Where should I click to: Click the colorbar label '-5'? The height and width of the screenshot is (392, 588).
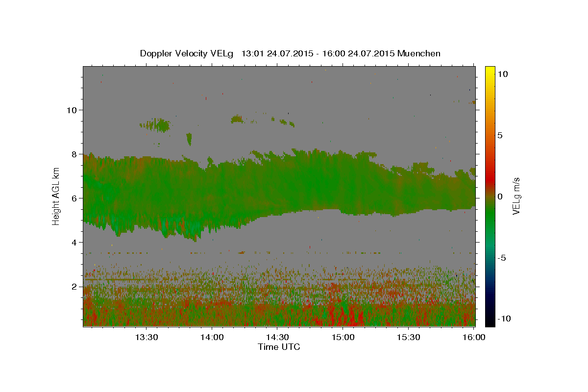pos(502,257)
